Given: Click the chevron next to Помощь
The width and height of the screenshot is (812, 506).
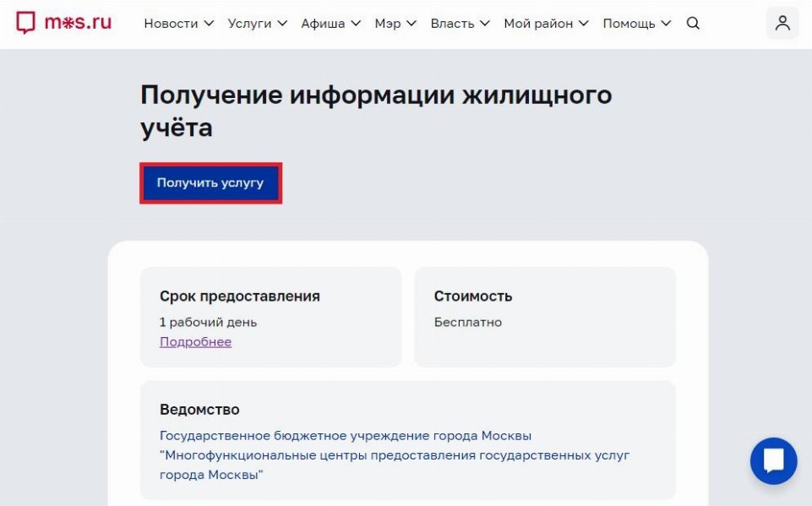Looking at the screenshot, I should pyautogui.click(x=666, y=24).
